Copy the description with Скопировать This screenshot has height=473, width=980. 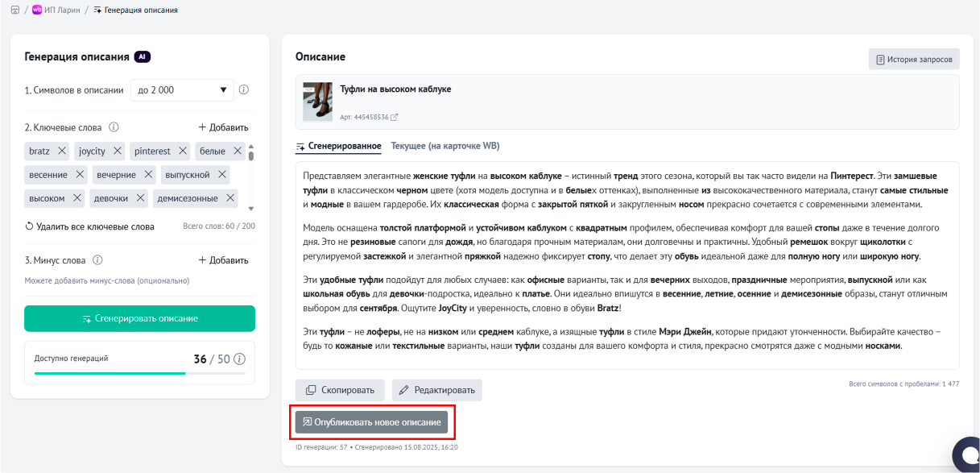(x=340, y=390)
